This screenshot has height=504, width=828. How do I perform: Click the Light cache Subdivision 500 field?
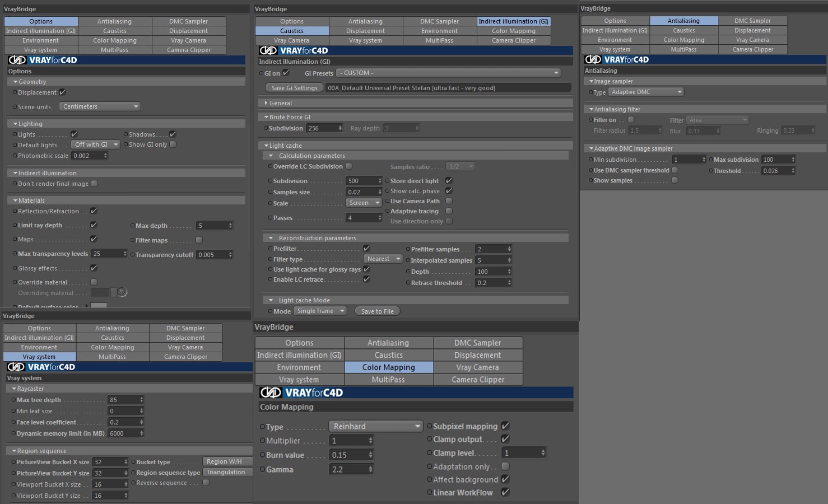click(x=361, y=181)
